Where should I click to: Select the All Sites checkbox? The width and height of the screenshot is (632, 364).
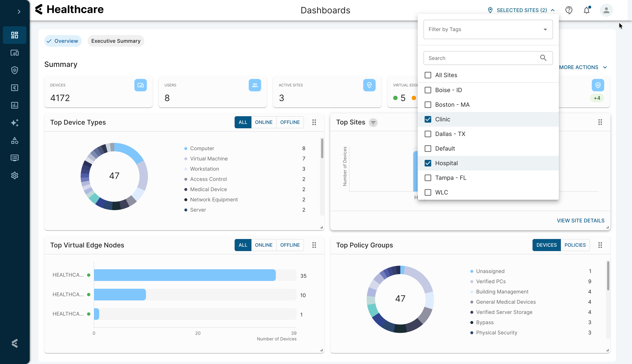tap(428, 75)
